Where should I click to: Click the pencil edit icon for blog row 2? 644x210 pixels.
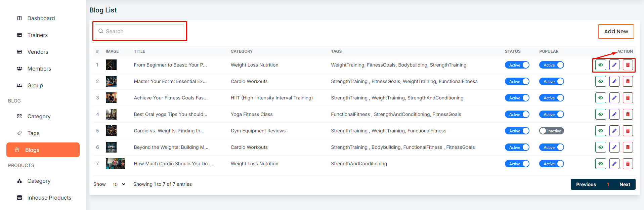[x=614, y=81]
